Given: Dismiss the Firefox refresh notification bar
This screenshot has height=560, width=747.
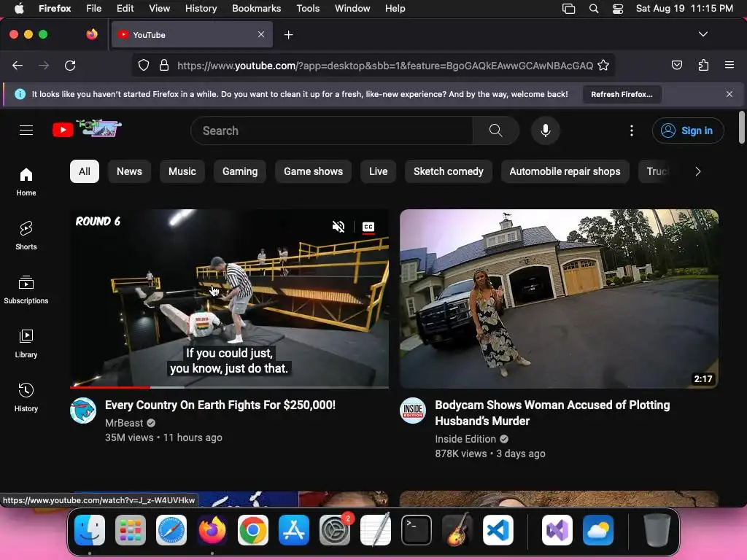Looking at the screenshot, I should 729,94.
